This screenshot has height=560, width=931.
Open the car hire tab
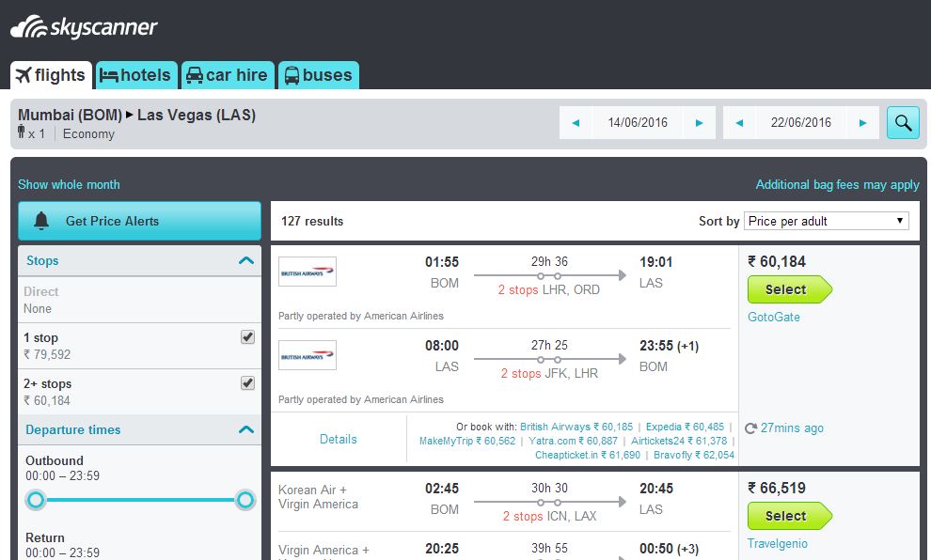[x=228, y=75]
